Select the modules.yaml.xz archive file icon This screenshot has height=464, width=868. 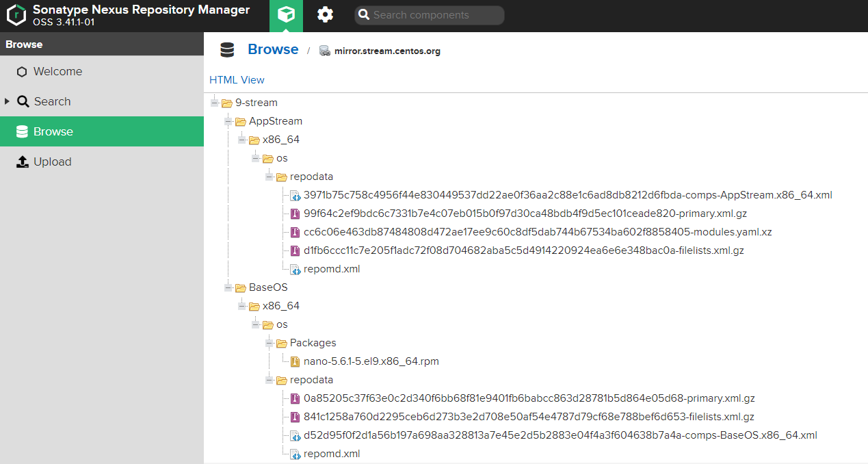pyautogui.click(x=295, y=232)
